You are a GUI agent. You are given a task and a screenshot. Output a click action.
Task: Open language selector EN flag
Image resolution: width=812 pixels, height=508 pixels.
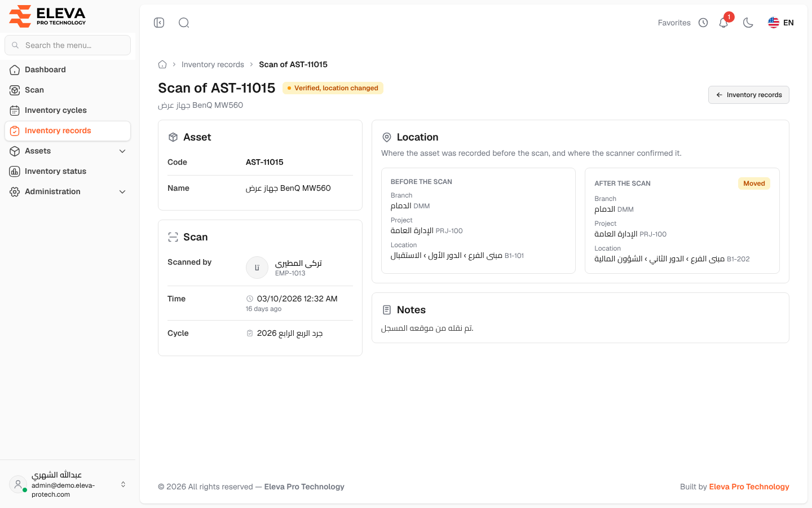tap(781, 23)
